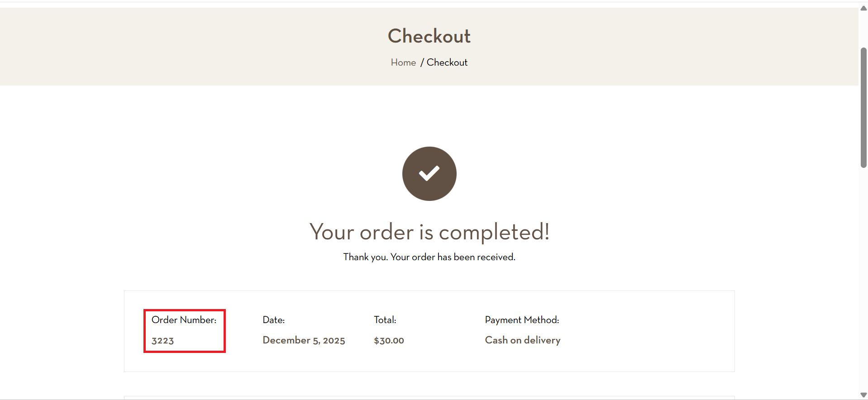The image size is (868, 400).
Task: Click the vertical scrollbar thumb
Action: 863,108
